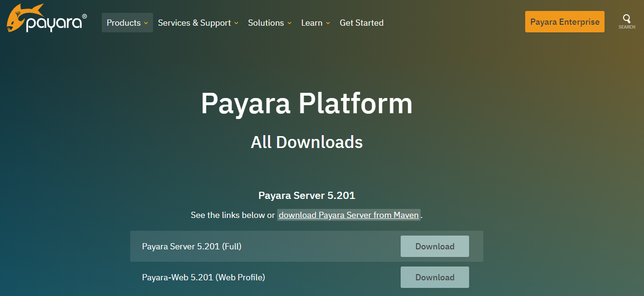Select the Payara Server 5.201 (Full) text
The image size is (644, 296).
coord(192,247)
